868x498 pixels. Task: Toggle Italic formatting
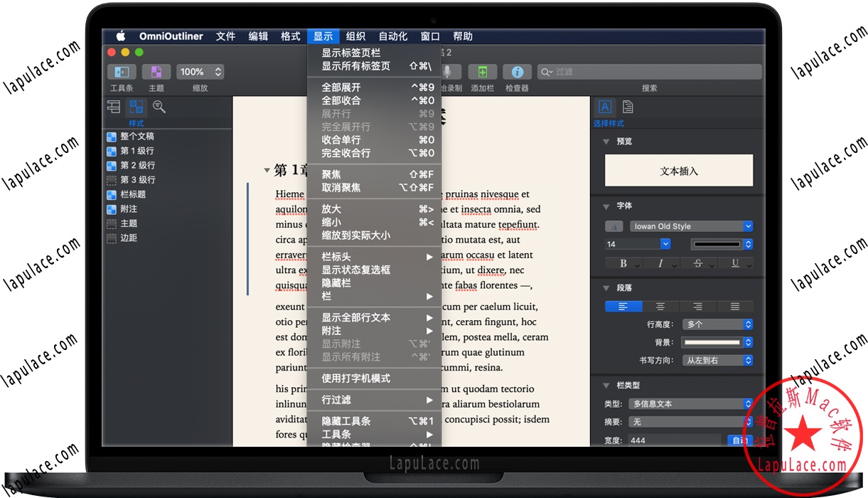click(660, 263)
